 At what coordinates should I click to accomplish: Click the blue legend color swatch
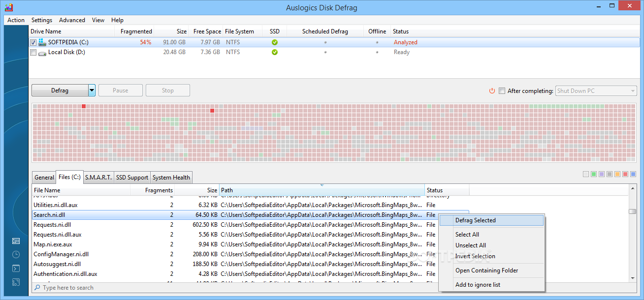(633, 174)
